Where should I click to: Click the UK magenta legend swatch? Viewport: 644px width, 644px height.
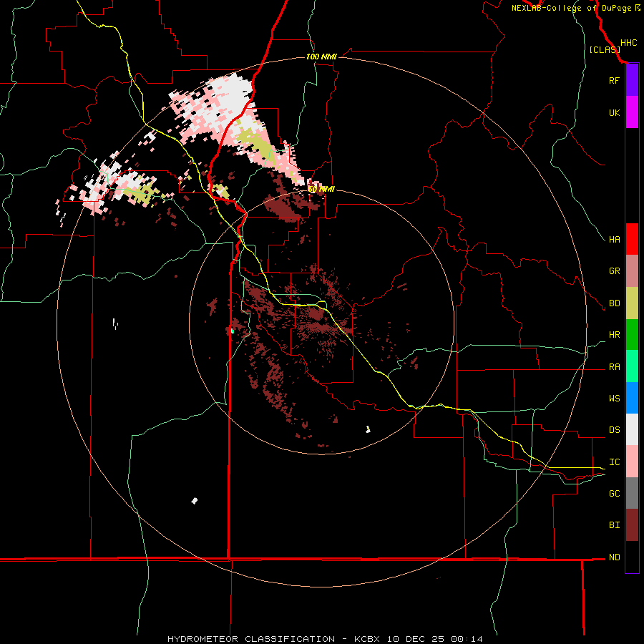tap(632, 112)
